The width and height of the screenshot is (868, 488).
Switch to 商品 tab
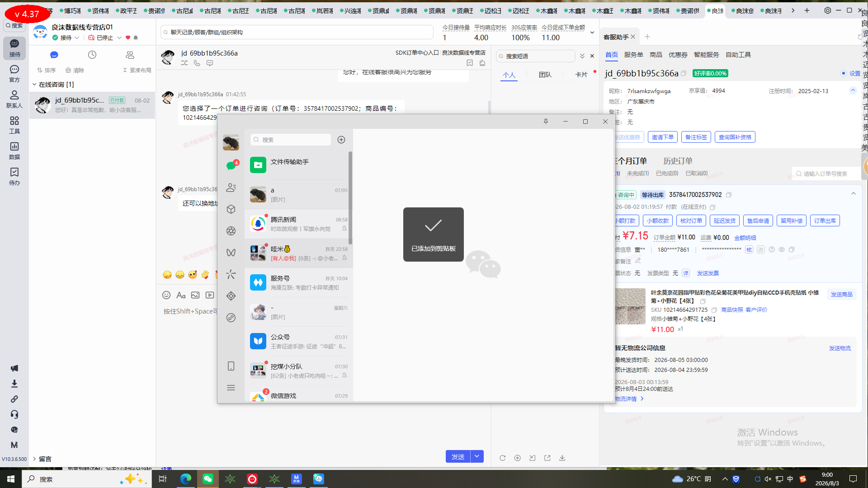coord(656,55)
